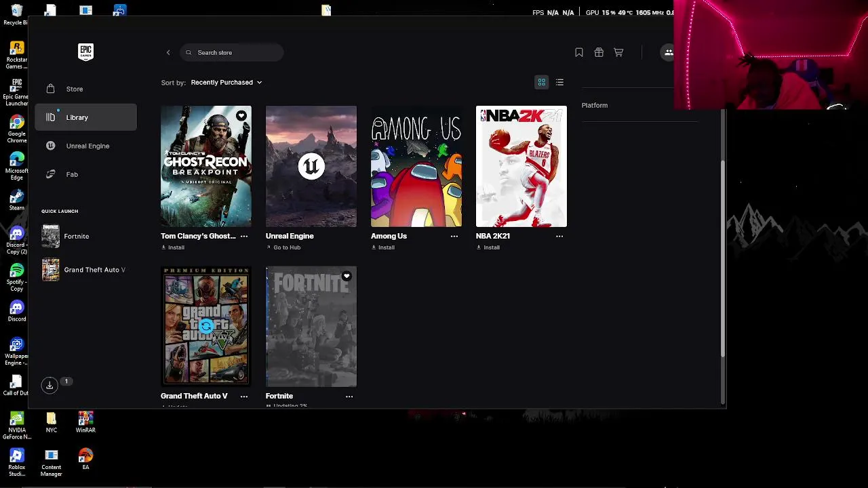Viewport: 868px width, 488px height.
Task: Open the downloads icon in sidebar
Action: click(x=50, y=385)
